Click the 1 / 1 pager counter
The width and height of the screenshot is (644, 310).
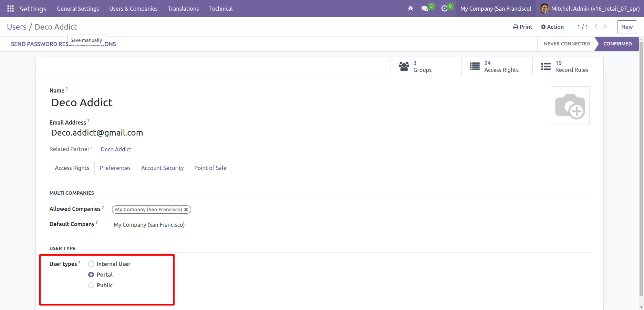pyautogui.click(x=583, y=27)
